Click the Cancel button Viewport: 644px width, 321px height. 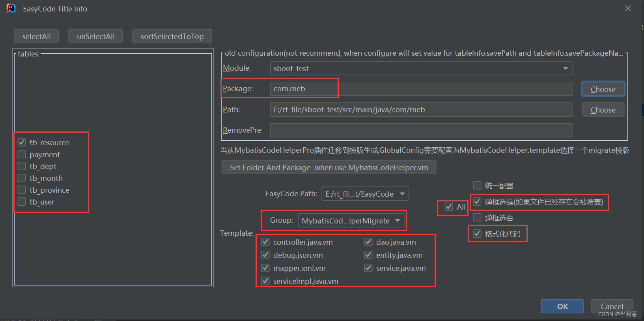612,306
